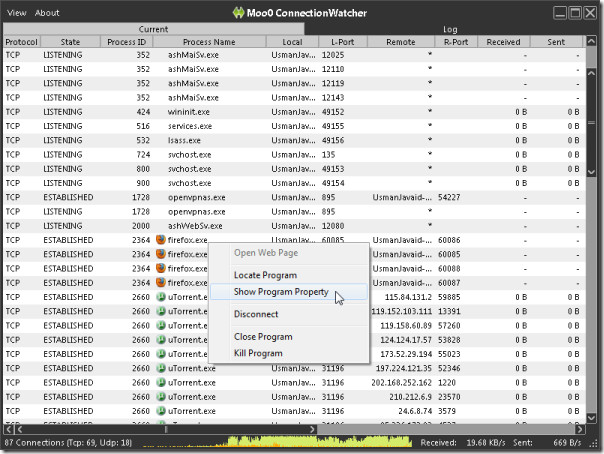Click Firefox icon in R-Port 60088 row
This screenshot has width=604, height=454.
(161, 268)
